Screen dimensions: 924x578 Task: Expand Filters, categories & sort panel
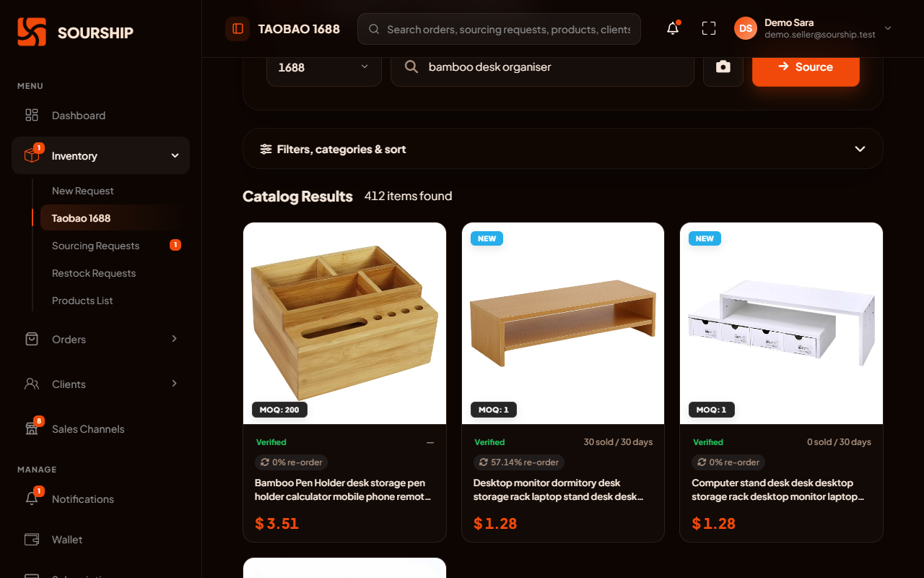(x=563, y=149)
